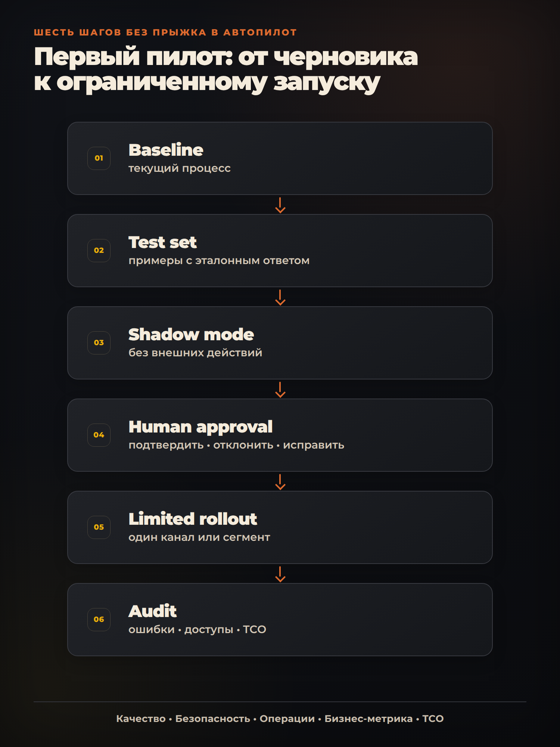Click the arrow below Human approval card

pos(280,482)
